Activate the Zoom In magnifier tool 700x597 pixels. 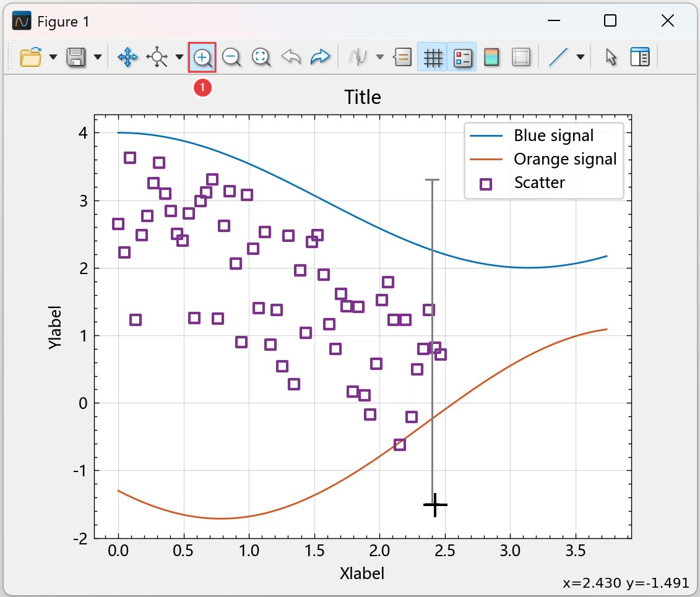click(202, 58)
